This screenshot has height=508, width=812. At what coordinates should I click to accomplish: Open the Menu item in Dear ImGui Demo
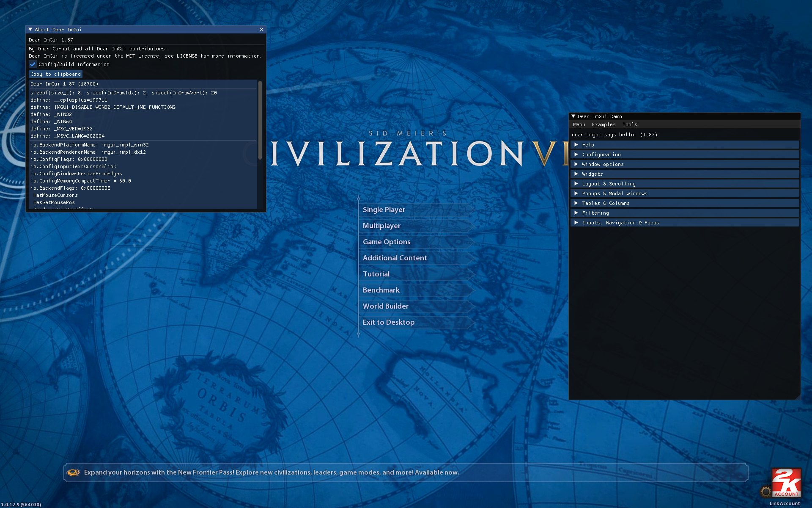pyautogui.click(x=579, y=124)
